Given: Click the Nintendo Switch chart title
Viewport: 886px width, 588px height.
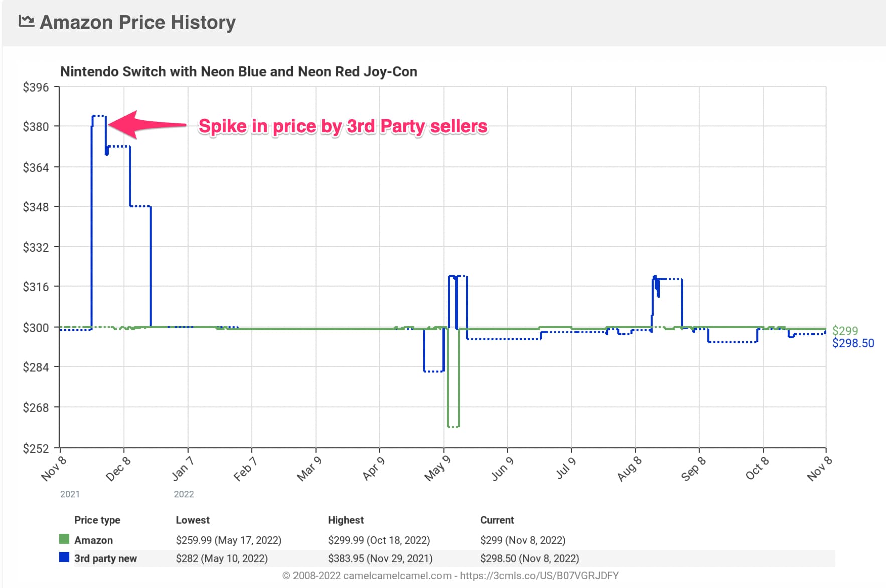Looking at the screenshot, I should 238,72.
